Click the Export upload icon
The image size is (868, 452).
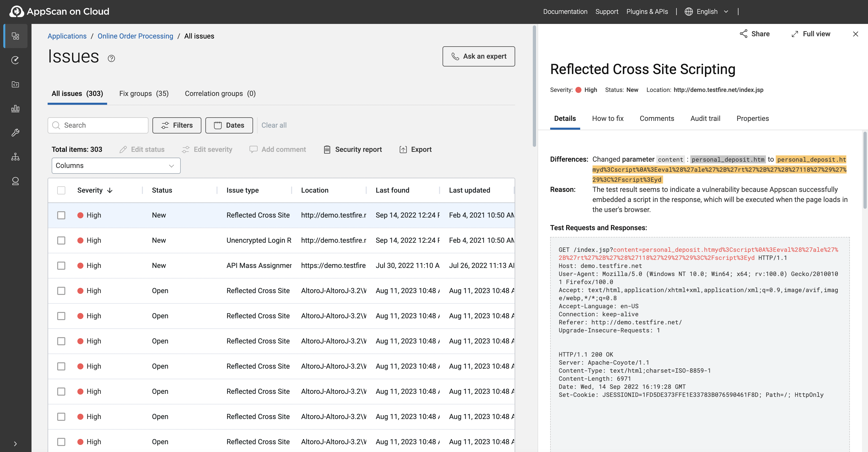[403, 149]
